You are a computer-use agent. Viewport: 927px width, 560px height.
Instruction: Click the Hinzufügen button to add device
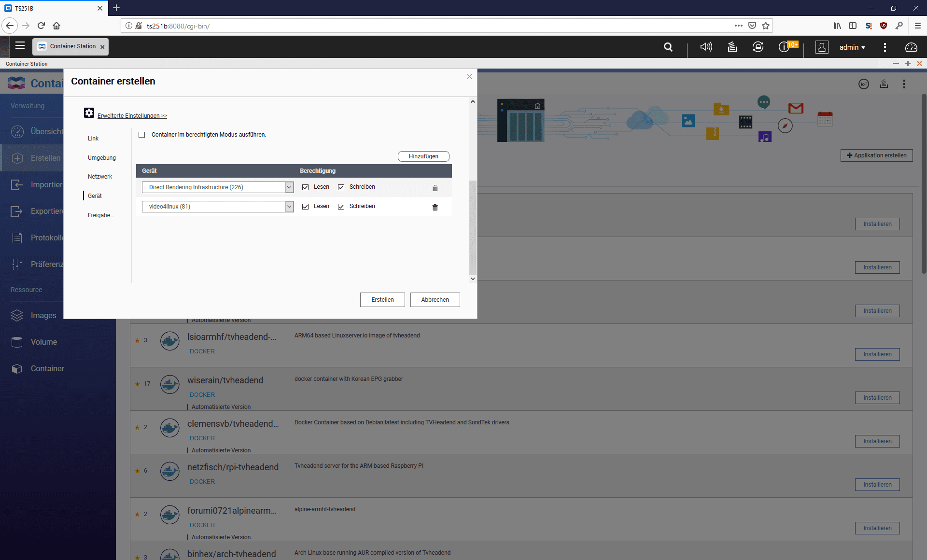(423, 156)
